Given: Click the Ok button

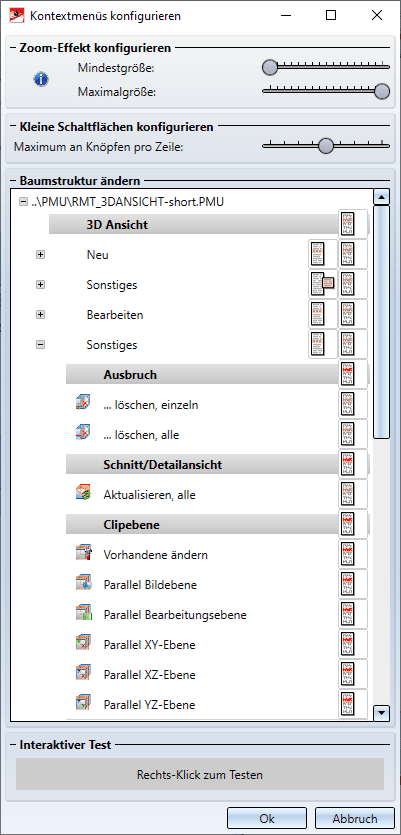Looking at the screenshot, I should coord(267,818).
